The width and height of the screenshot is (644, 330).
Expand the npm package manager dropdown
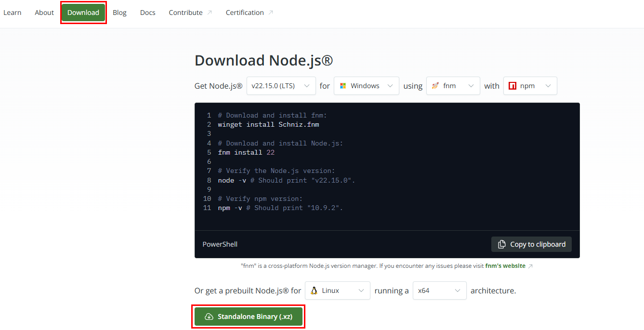click(530, 86)
